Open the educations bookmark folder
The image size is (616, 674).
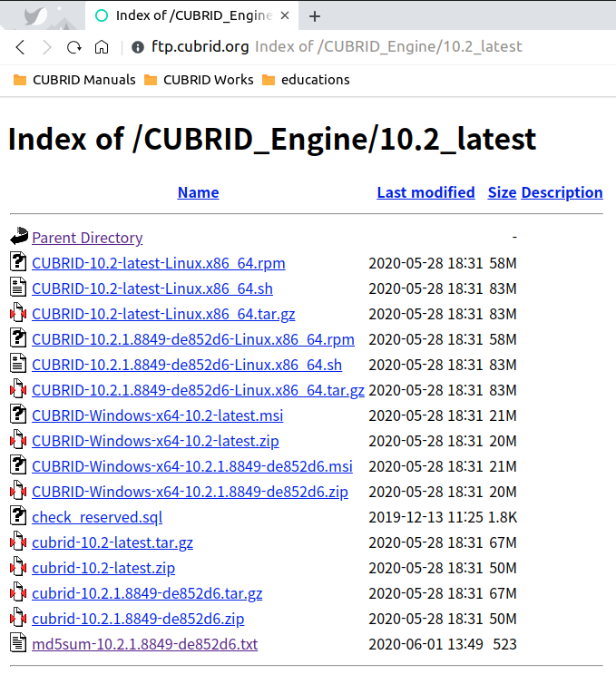[x=306, y=80]
